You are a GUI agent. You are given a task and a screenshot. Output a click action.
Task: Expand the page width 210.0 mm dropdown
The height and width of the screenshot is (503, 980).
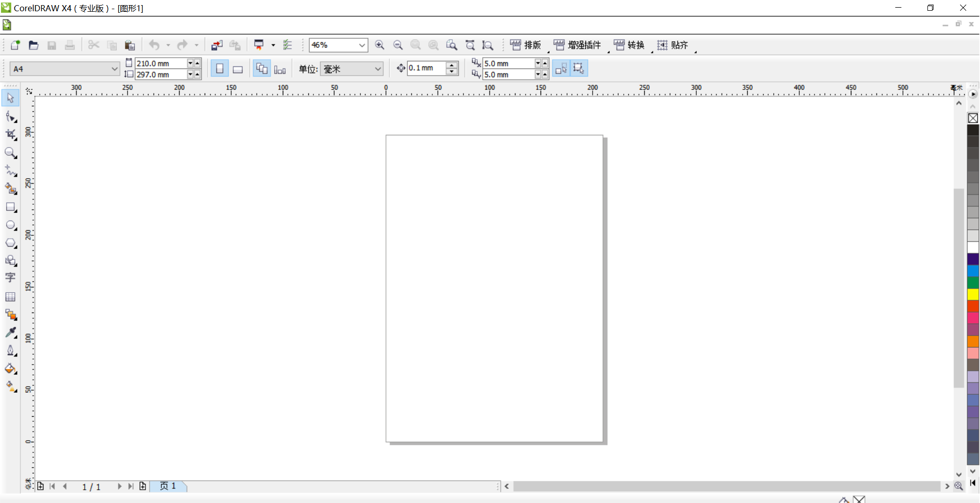(x=190, y=63)
